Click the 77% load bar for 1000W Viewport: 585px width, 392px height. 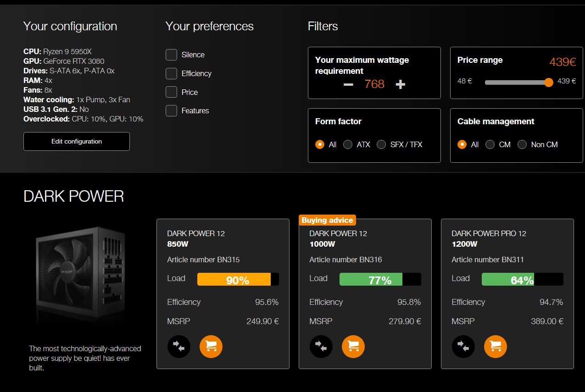[x=380, y=279]
